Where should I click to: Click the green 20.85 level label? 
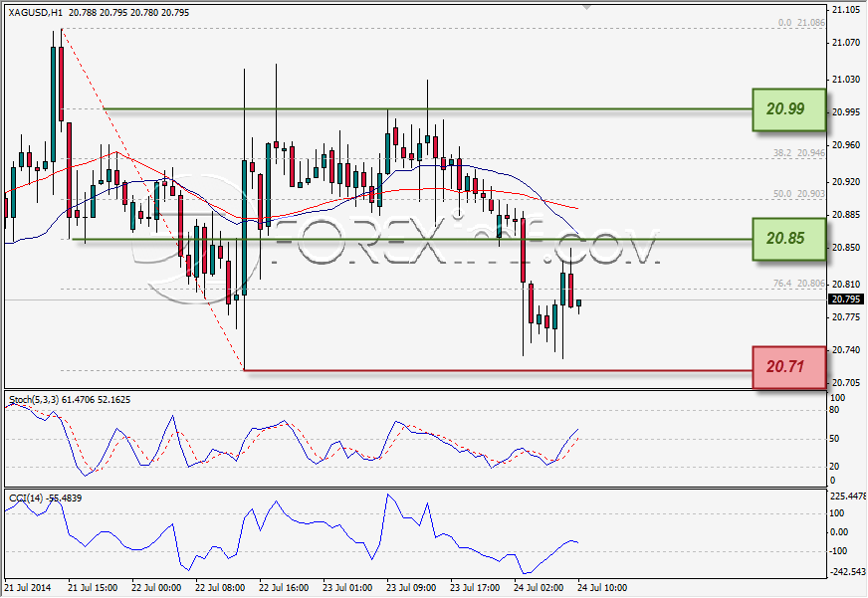[x=788, y=239]
